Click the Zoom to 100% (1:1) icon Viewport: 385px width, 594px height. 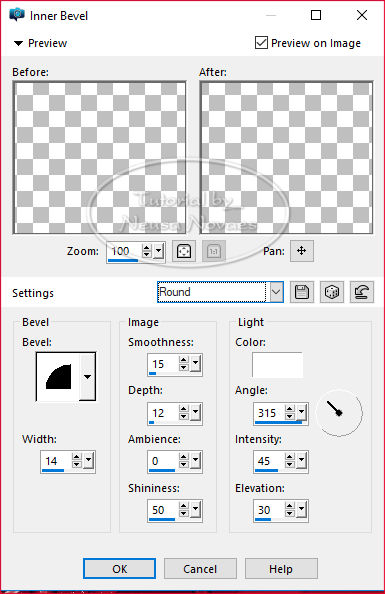[214, 251]
